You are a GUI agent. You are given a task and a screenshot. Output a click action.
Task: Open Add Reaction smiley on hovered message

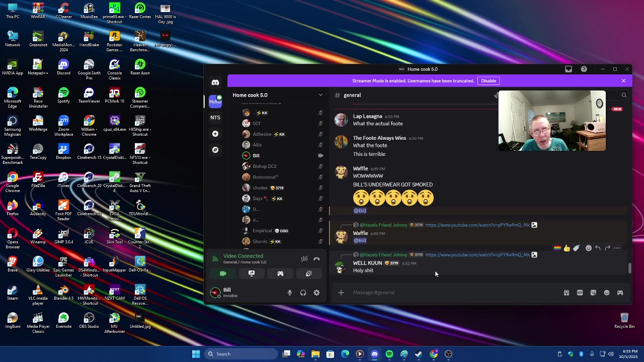(x=588, y=248)
